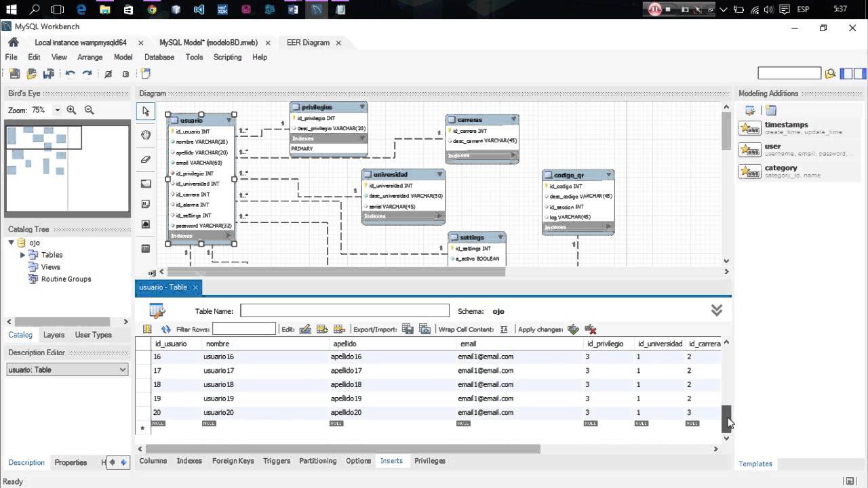Screen dimensions: 868x488
Task: Click the table editor wrench icon
Action: point(157,311)
